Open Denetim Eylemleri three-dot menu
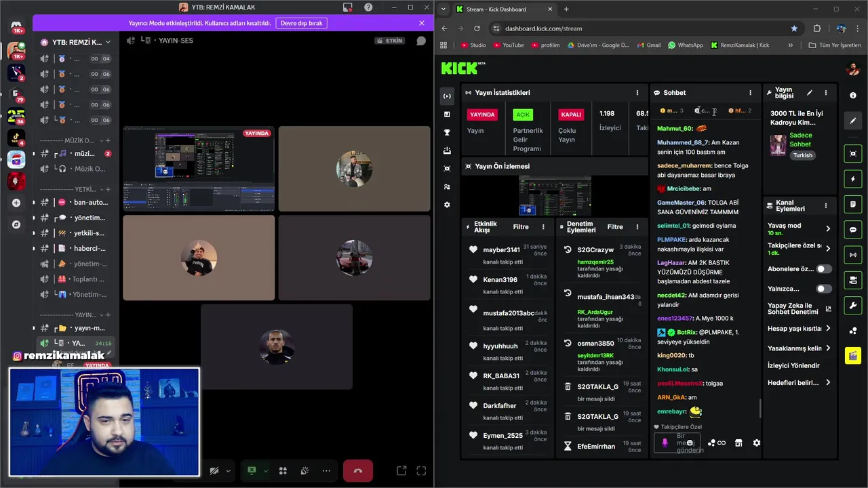This screenshot has height=488, width=868. 637,227
